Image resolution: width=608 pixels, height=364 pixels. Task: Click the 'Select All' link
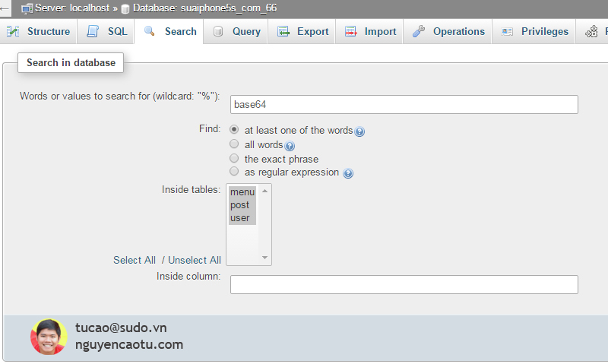135,260
